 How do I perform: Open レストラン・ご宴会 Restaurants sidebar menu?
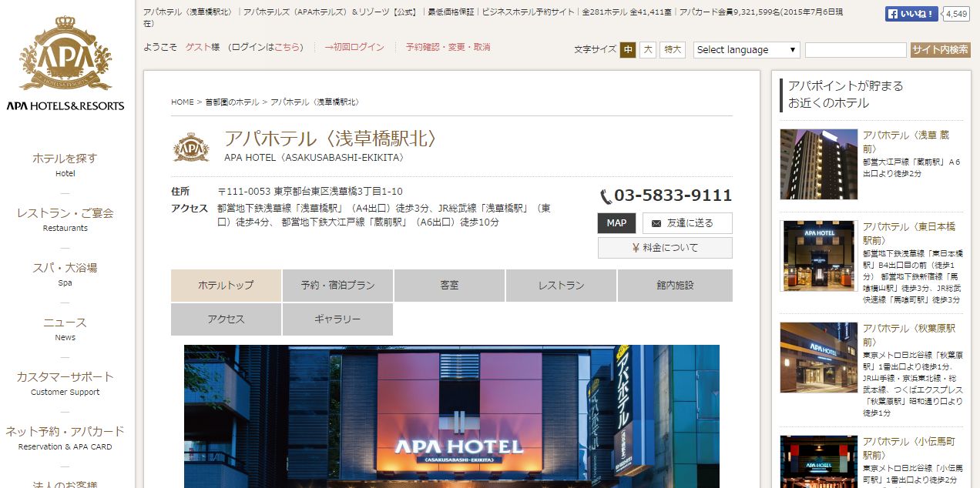pos(65,219)
